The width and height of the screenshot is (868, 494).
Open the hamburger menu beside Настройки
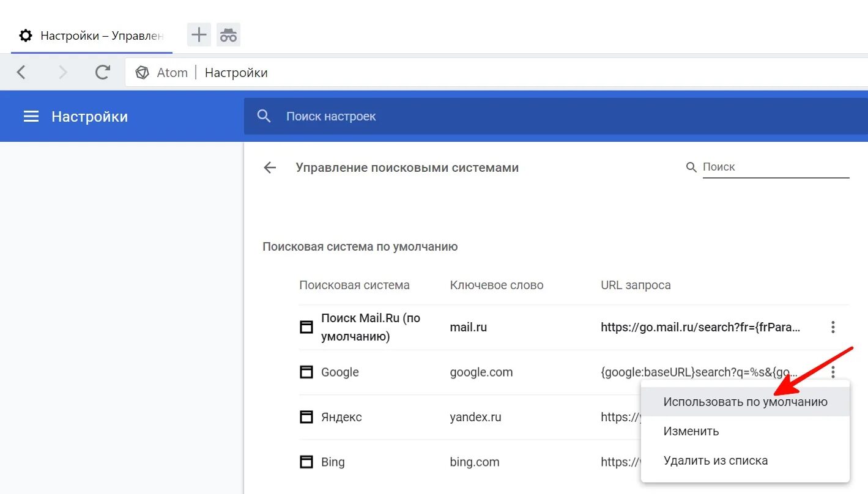pos(31,116)
